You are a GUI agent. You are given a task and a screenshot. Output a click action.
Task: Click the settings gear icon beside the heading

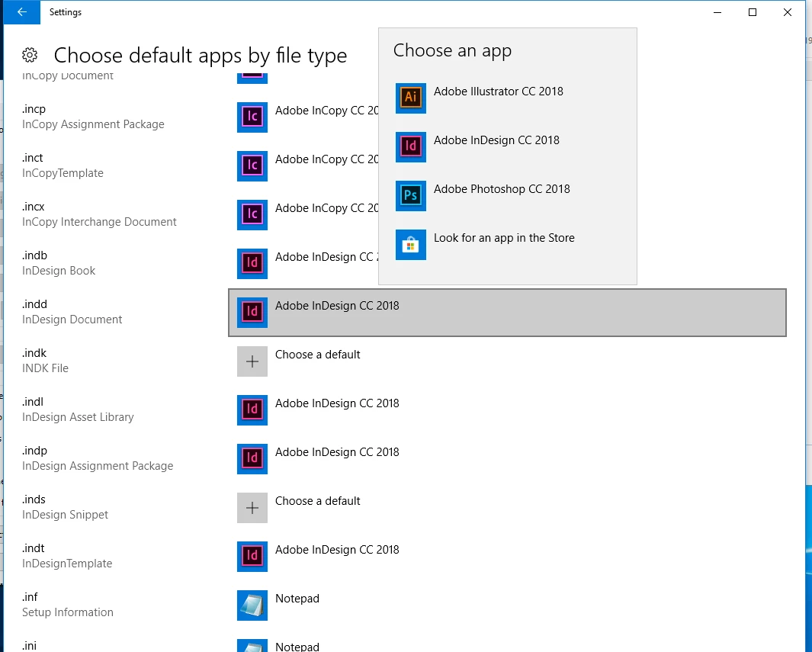(x=30, y=55)
